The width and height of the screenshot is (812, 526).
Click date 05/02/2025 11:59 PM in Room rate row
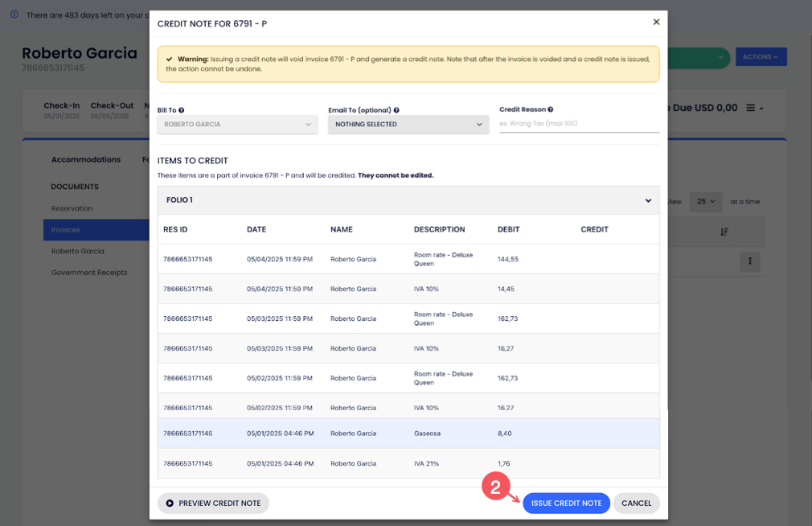(x=280, y=378)
